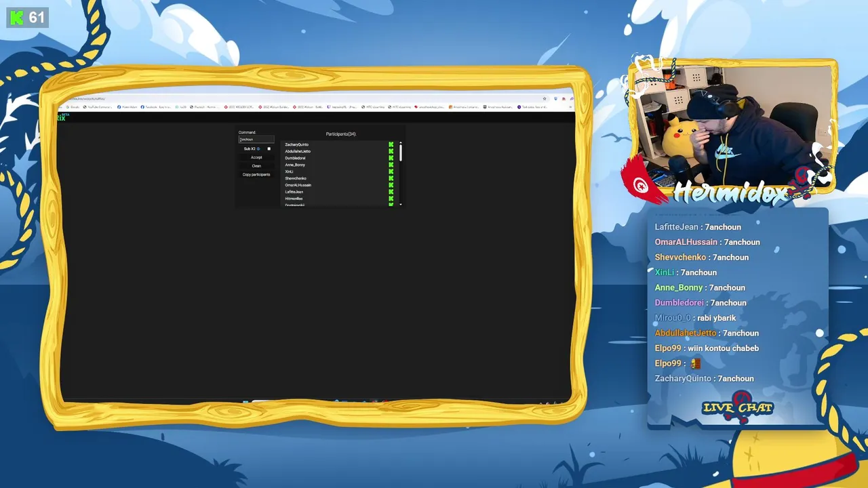Select participant ZacharyQuinto in list
The height and width of the screenshot is (488, 868).
pos(297,144)
